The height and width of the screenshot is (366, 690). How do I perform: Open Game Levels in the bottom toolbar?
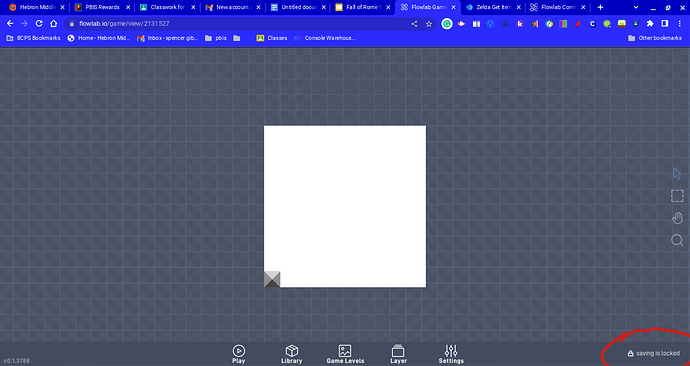(x=345, y=354)
